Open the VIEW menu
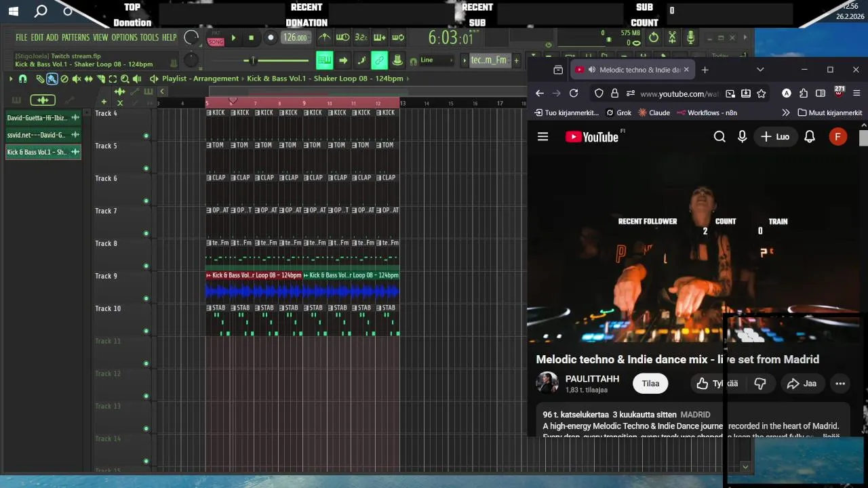 click(x=100, y=38)
